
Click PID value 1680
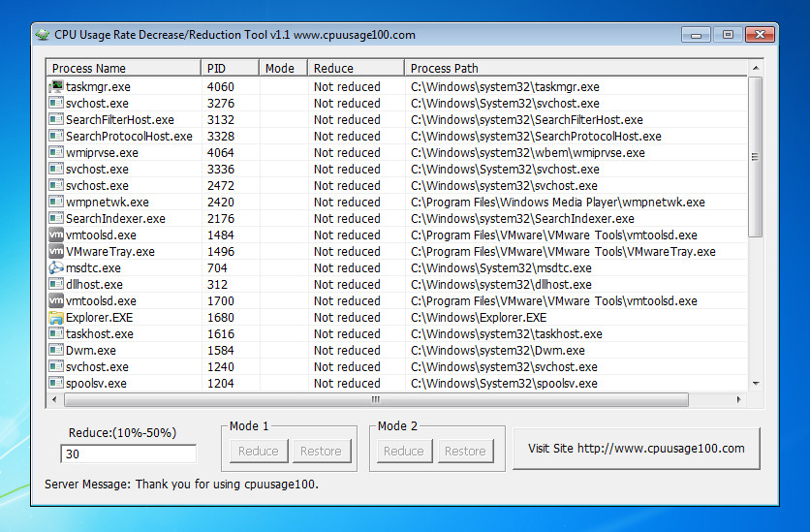click(x=221, y=318)
